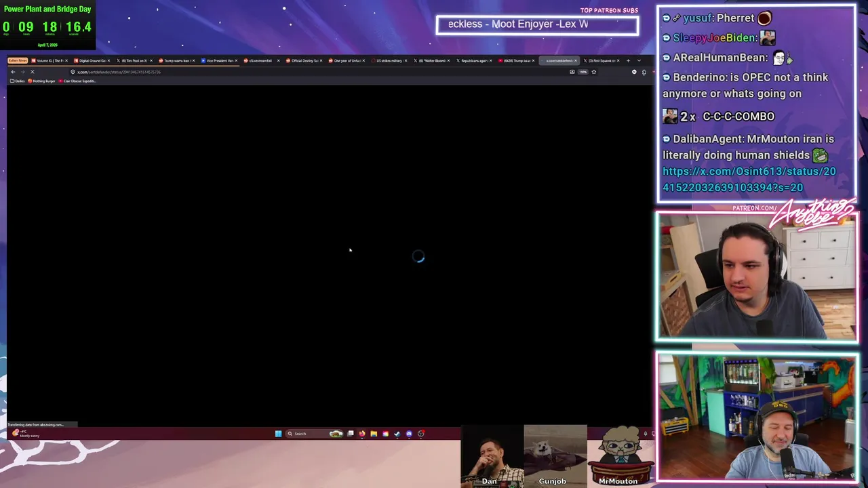Open Discord from the taskbar
868x488 pixels.
tap(409, 434)
